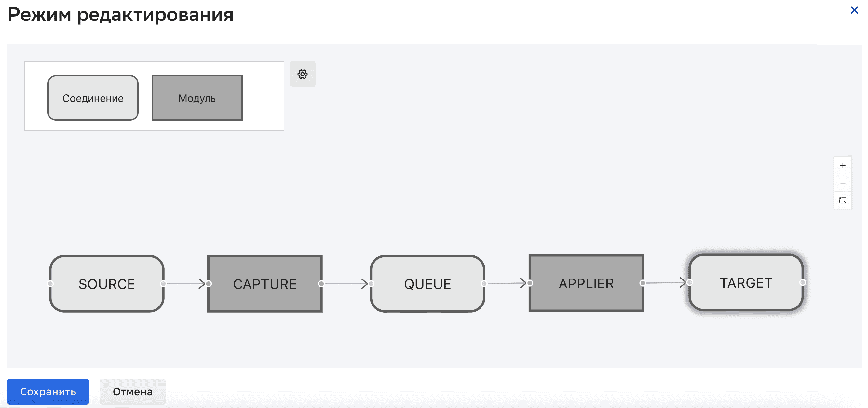Click the arrow between CAPTURE and QUEUE
868x408 pixels.
346,284
